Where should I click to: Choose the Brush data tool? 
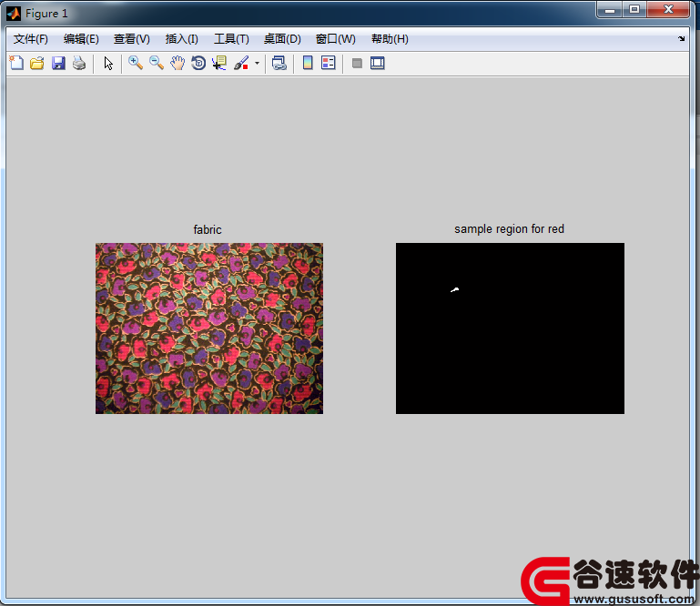tap(241, 63)
